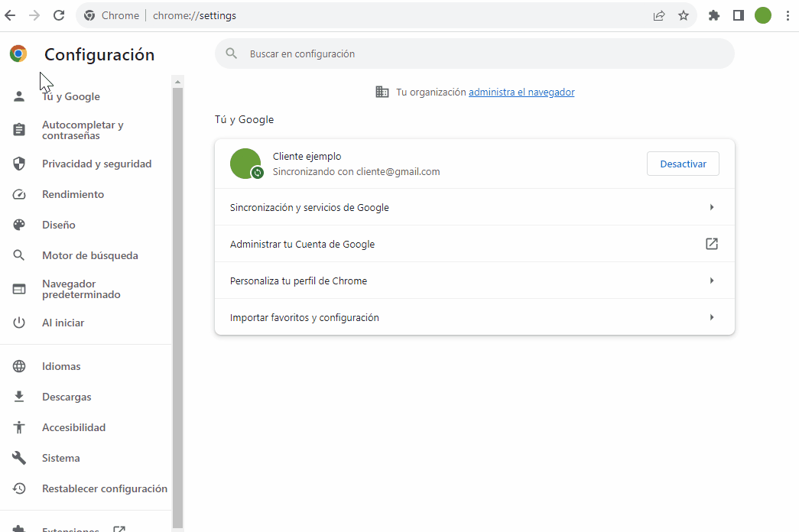The width and height of the screenshot is (799, 532).
Task: Click the Cliente ejemplo avatar in sync card
Action: coord(247,164)
